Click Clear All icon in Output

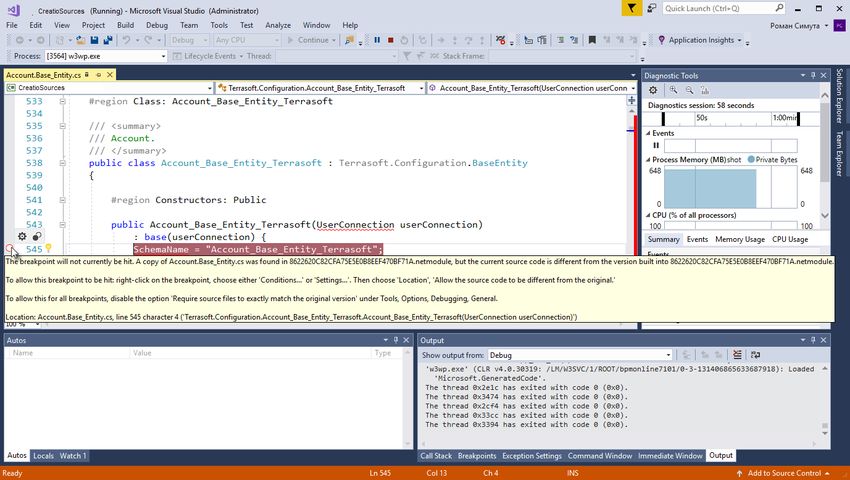tap(737, 355)
